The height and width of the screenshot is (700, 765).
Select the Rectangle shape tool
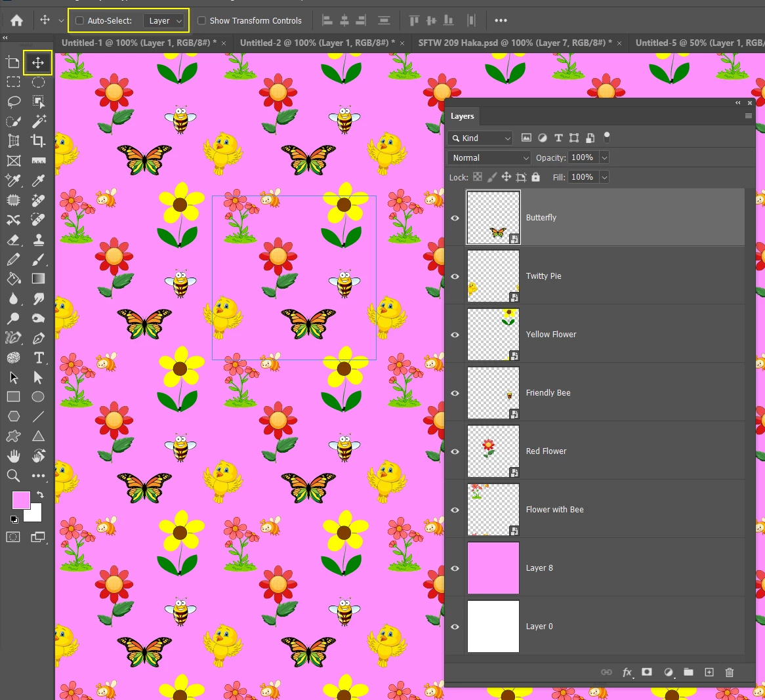[13, 397]
